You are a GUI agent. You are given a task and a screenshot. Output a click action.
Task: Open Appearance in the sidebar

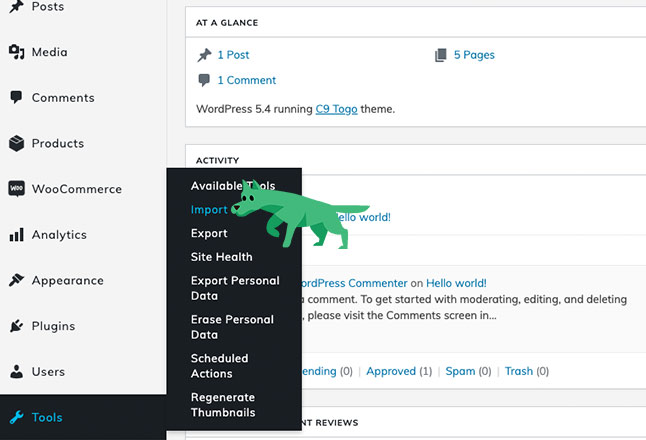68,281
